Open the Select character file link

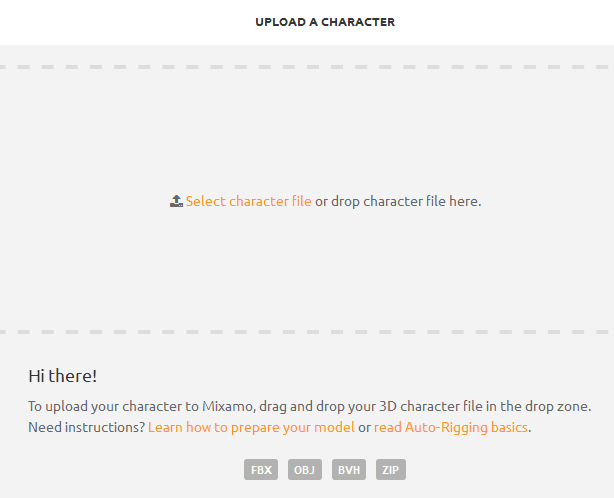coord(249,201)
